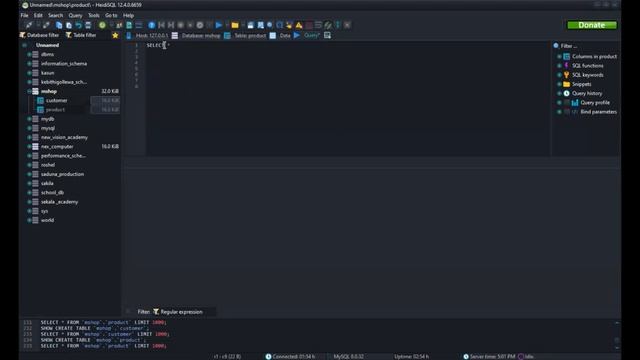Click the grey X close icon in the toolbar

point(347,25)
